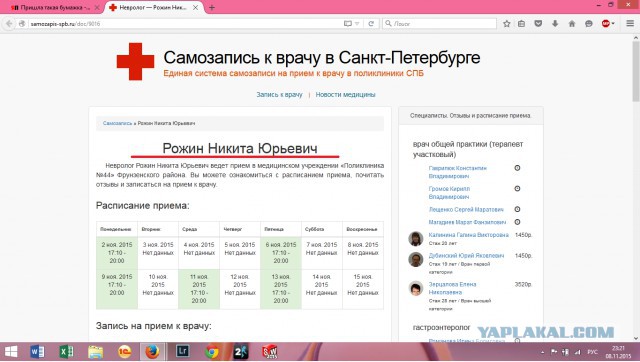This screenshot has height=362, width=640.
Task: Click Зерцалова Елена's photo thumbnail
Action: click(x=416, y=288)
